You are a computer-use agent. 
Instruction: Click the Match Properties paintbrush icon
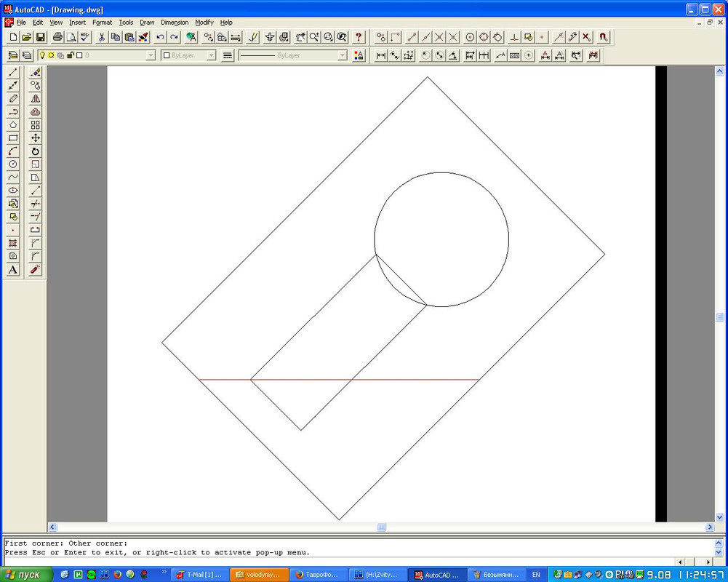coord(143,37)
